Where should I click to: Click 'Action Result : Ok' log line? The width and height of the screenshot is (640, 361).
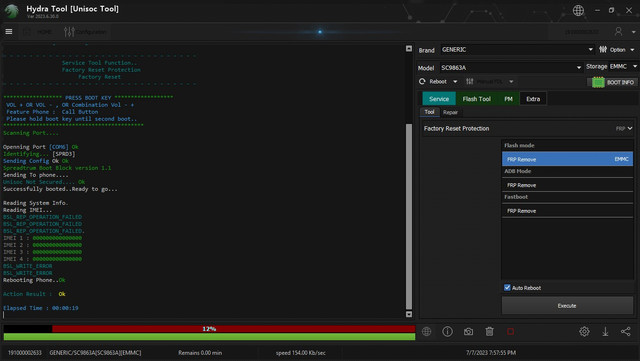[34, 294]
